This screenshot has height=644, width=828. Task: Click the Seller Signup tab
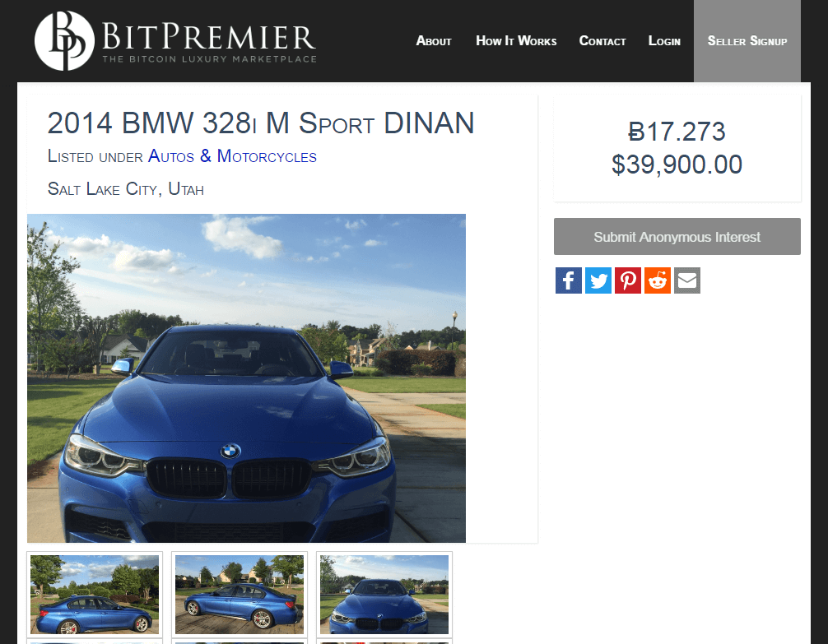click(x=747, y=40)
